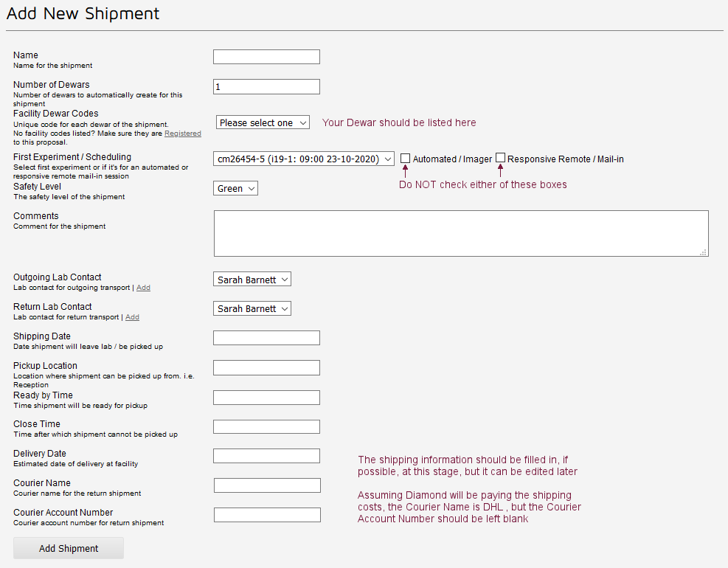Click the Name input field
The image size is (728, 568).
266,57
